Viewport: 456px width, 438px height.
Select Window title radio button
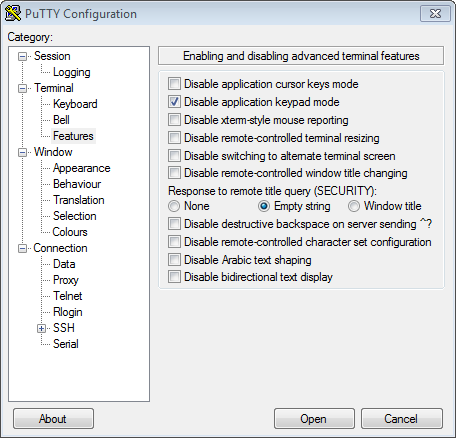click(x=354, y=206)
